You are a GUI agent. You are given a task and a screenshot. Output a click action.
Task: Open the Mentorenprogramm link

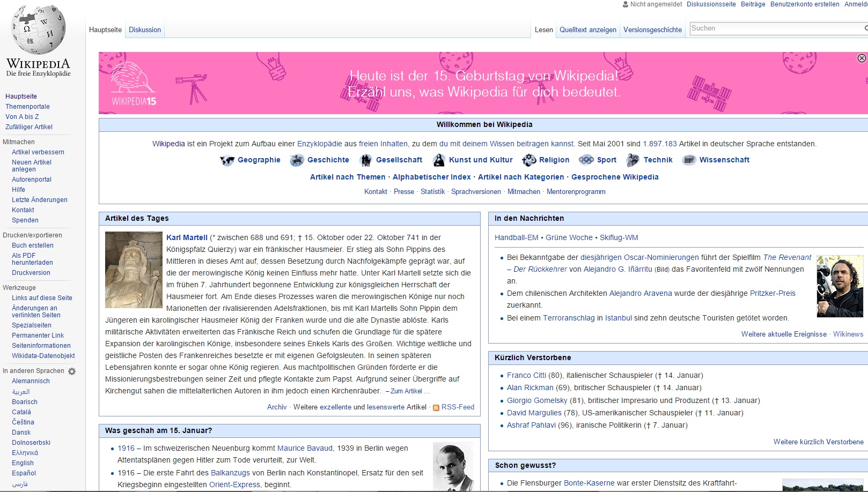tap(576, 192)
